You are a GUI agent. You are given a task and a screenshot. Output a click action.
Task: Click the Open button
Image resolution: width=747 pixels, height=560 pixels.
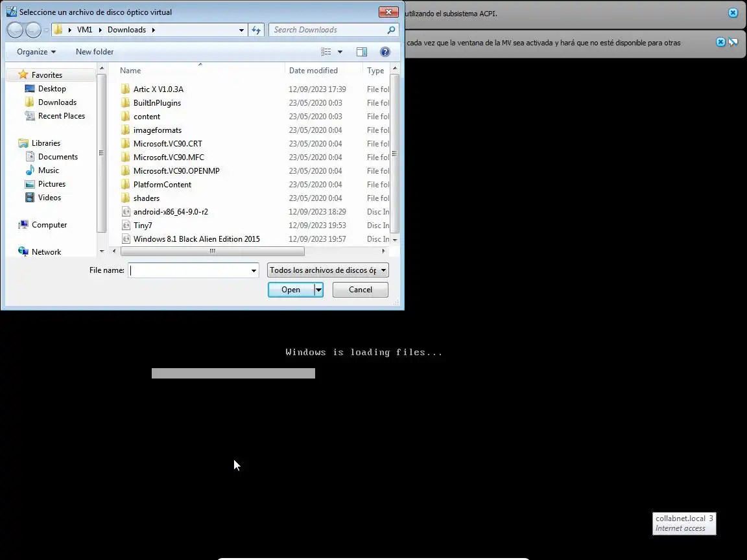pos(290,290)
